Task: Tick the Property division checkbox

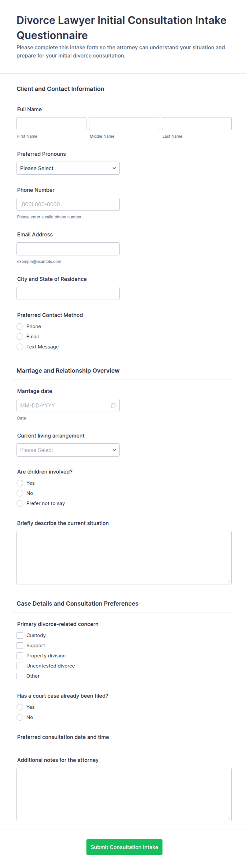Action: click(20, 655)
